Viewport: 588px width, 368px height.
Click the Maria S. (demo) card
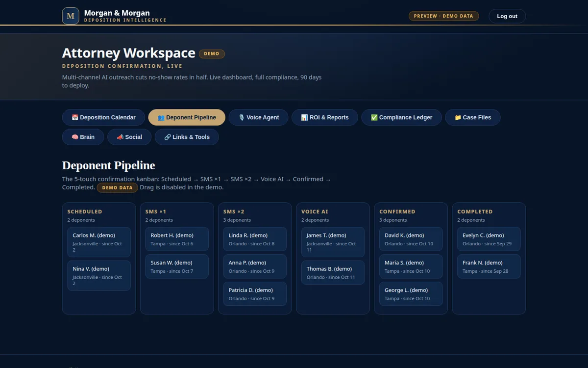411,266
